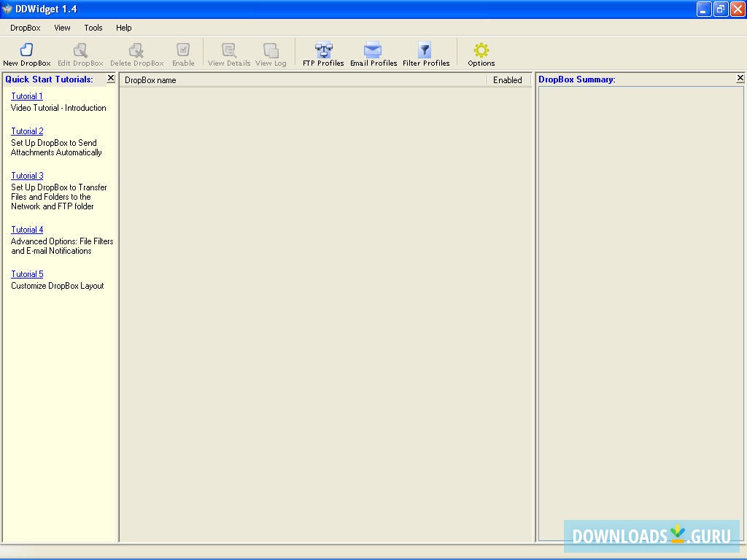Toggle the Enable button on the toolbar
Viewport: 747px width, 560px height.
click(183, 52)
